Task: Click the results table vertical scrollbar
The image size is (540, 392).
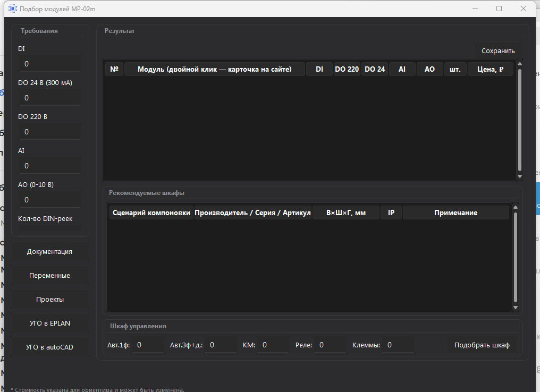Action: (x=520, y=120)
